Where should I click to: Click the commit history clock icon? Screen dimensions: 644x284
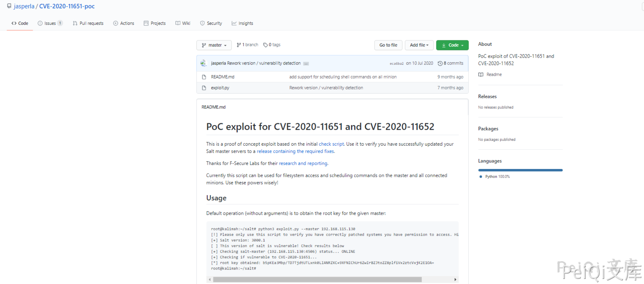[x=440, y=63]
